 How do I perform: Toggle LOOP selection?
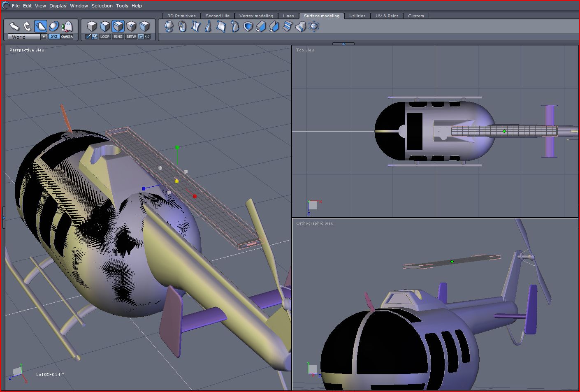click(x=105, y=37)
